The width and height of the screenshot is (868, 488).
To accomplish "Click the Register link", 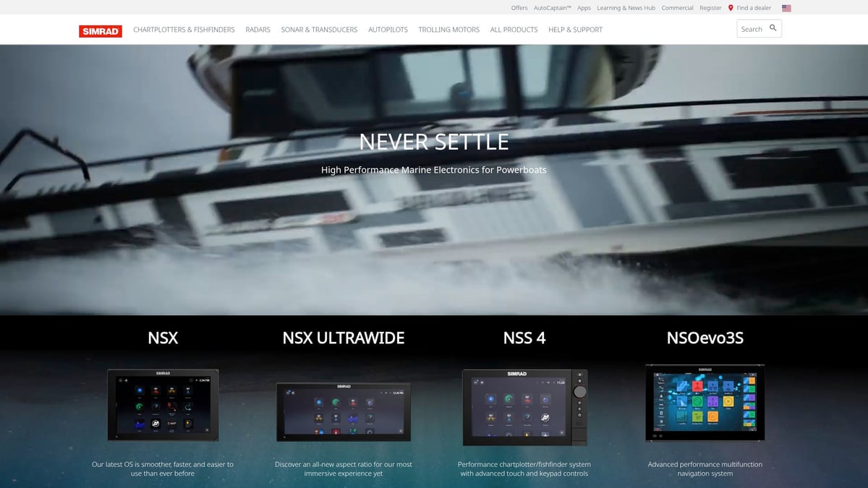I will pos(710,8).
